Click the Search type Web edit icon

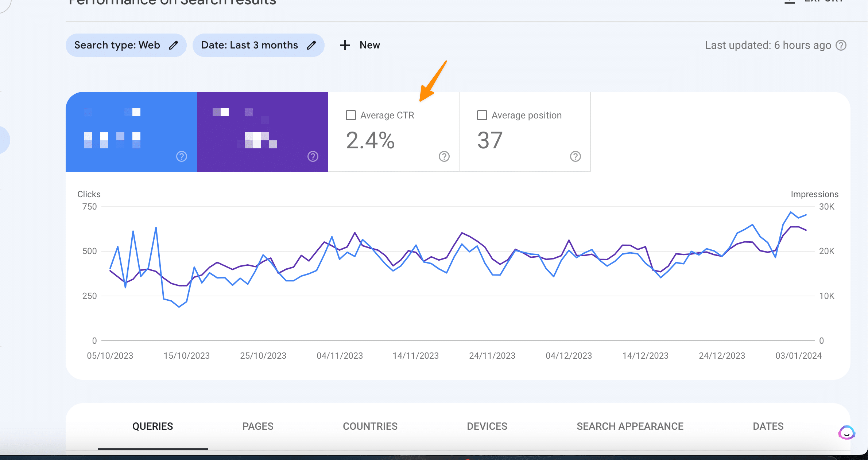coord(173,45)
